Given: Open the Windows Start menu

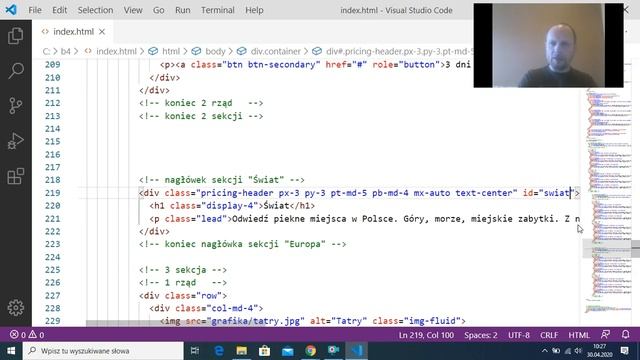Looking at the screenshot, I should coord(11,351).
